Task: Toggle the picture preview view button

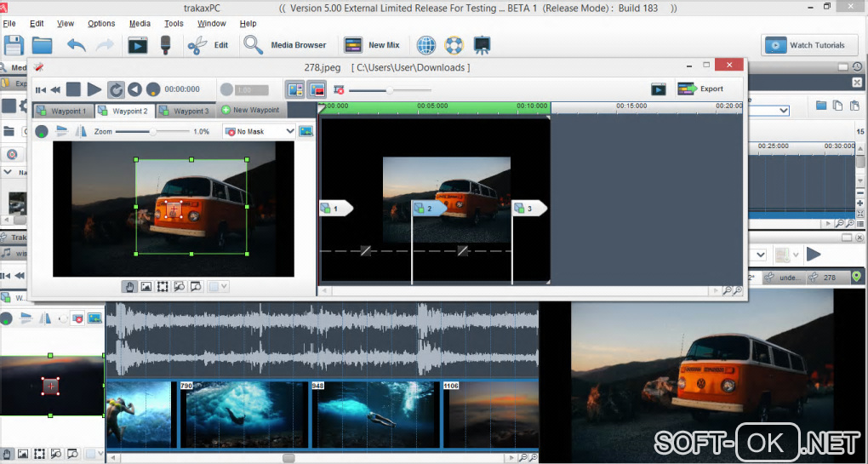Action: point(317,89)
